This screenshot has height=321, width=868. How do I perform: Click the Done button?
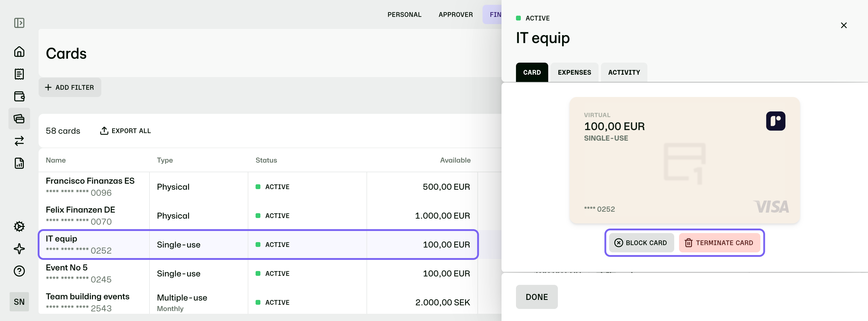pos(536,297)
